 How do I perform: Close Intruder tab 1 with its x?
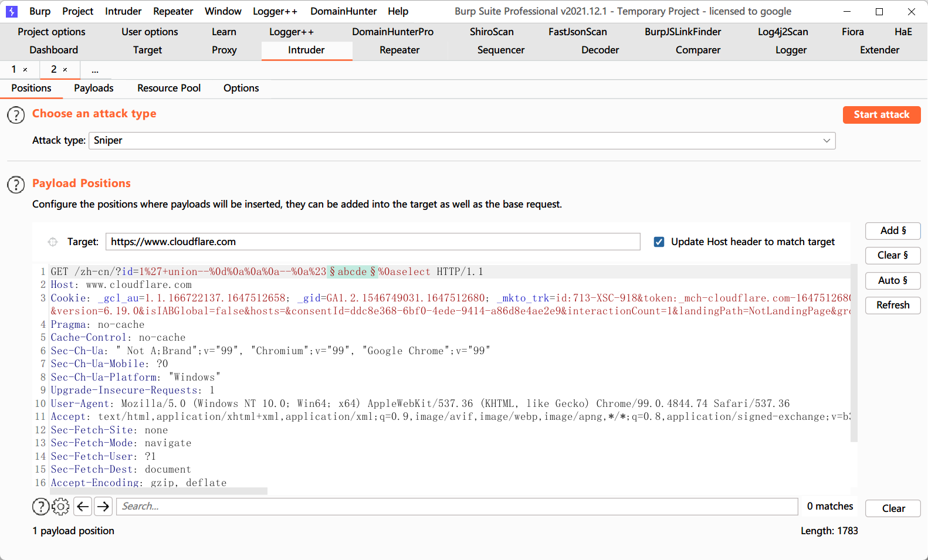25,70
